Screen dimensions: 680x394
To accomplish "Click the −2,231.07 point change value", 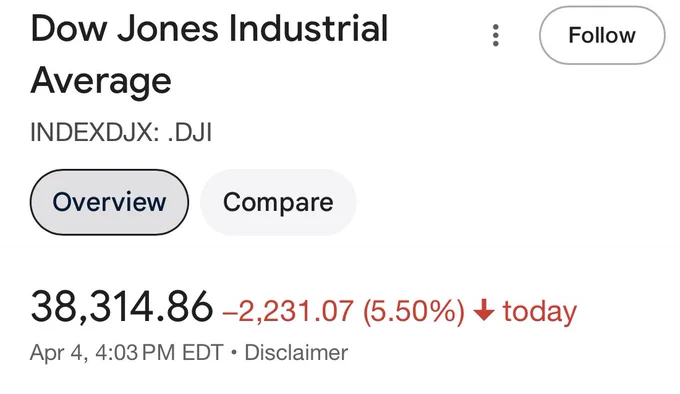I will 288,311.
